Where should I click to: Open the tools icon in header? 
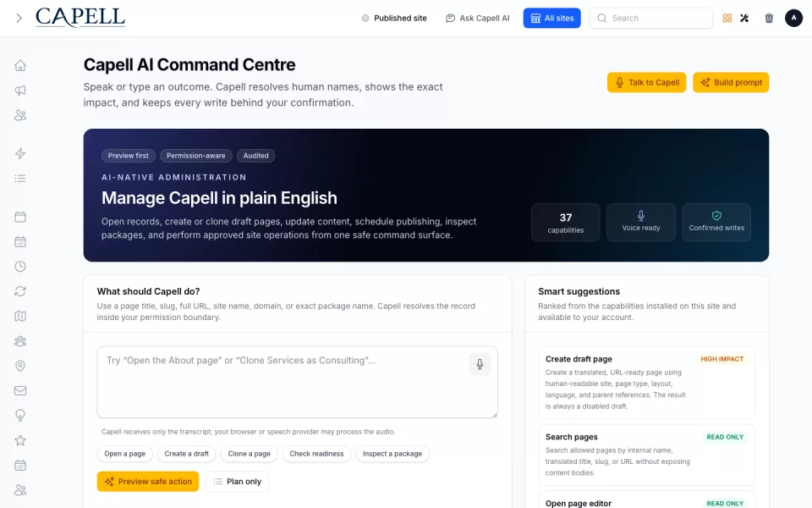coord(744,18)
